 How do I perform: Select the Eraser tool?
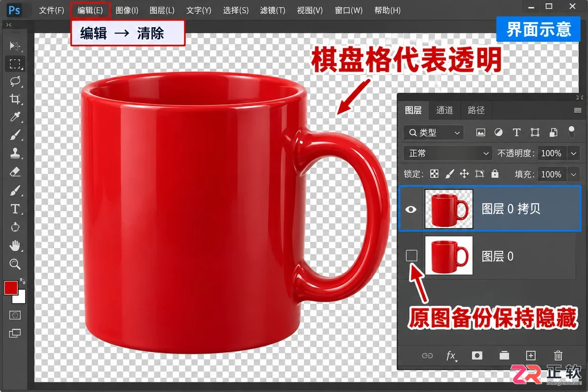[15, 172]
